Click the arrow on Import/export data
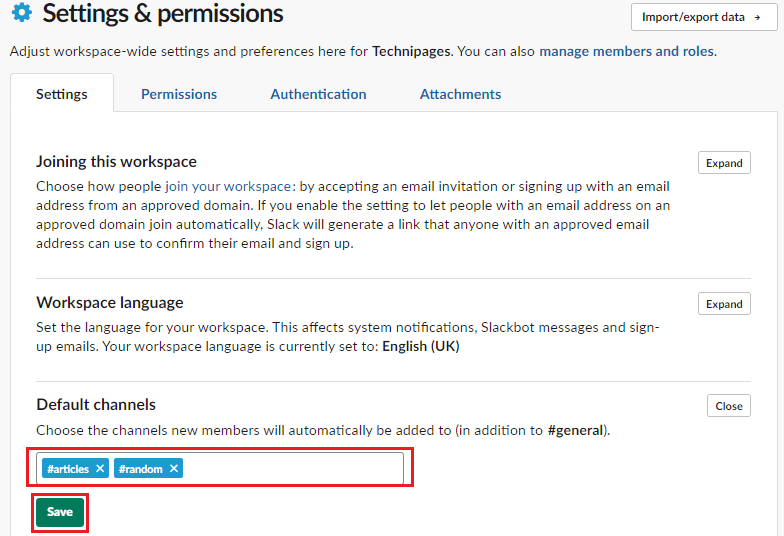 758,18
